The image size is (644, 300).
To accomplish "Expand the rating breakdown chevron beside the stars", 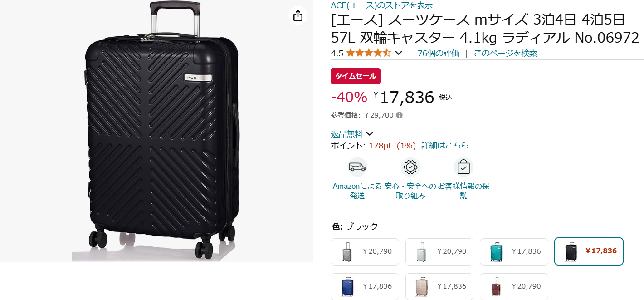I will pyautogui.click(x=398, y=53).
